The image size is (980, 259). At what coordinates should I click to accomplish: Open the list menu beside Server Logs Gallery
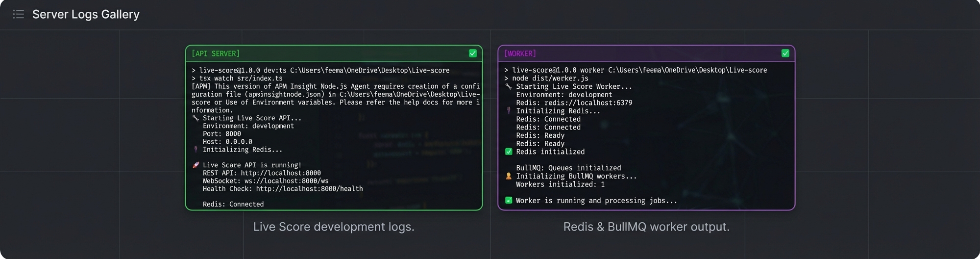pyautogui.click(x=18, y=14)
